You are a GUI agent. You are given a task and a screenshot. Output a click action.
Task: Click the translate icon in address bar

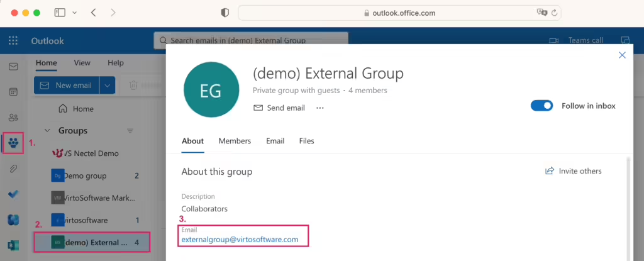pos(542,13)
